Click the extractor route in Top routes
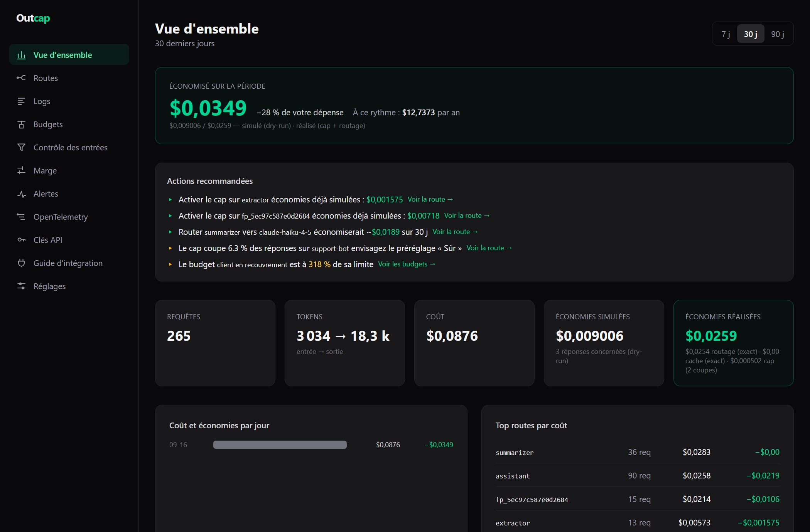Viewport: 810px width, 532px height. 637,523
